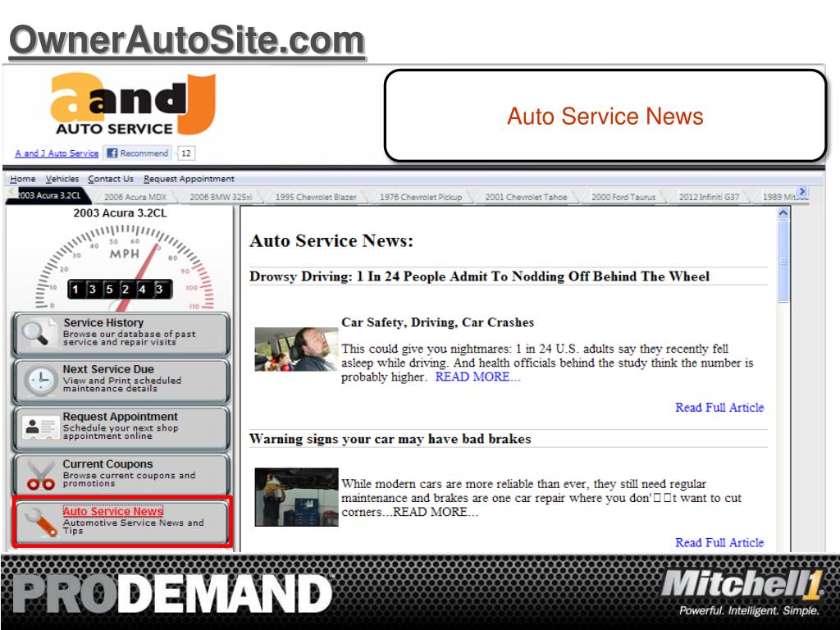Open the Current Coupons button
This screenshot has height=630, width=840.
(121, 475)
